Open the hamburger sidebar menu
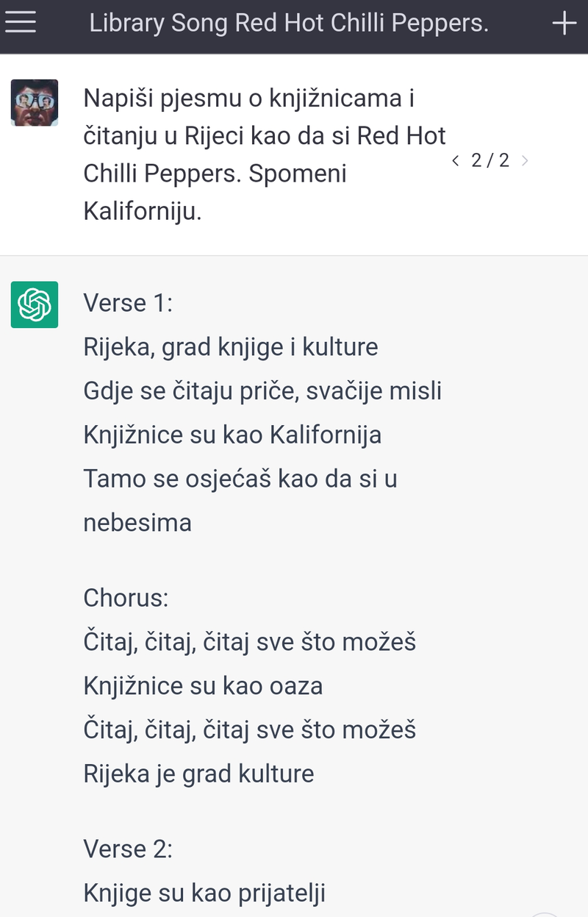The height and width of the screenshot is (917, 588). click(21, 23)
